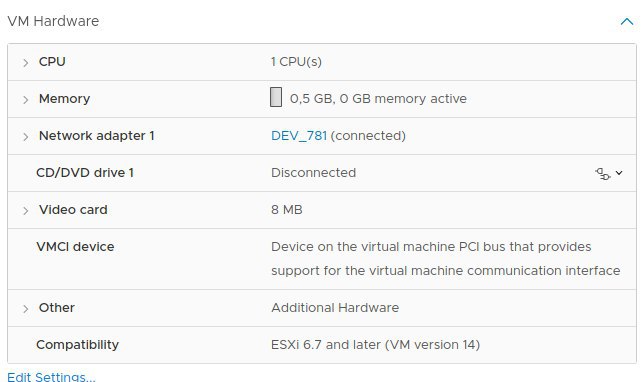The height and width of the screenshot is (382, 643).
Task: Select the Video card label
Action: 73,209
